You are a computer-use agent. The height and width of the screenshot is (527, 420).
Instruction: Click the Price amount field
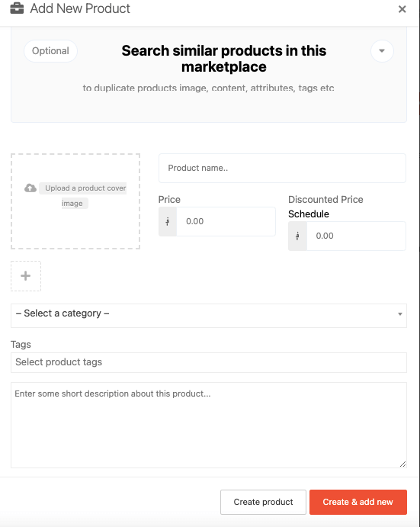pos(226,221)
